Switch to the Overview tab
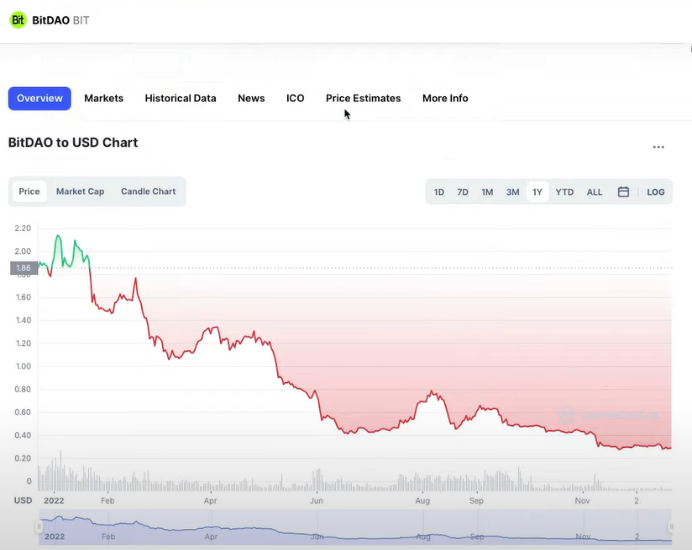 click(39, 98)
